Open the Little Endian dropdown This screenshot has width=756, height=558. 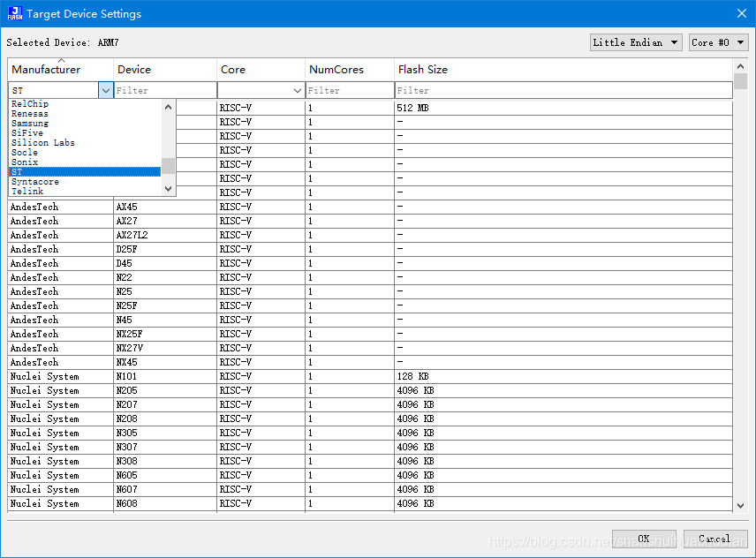(636, 42)
